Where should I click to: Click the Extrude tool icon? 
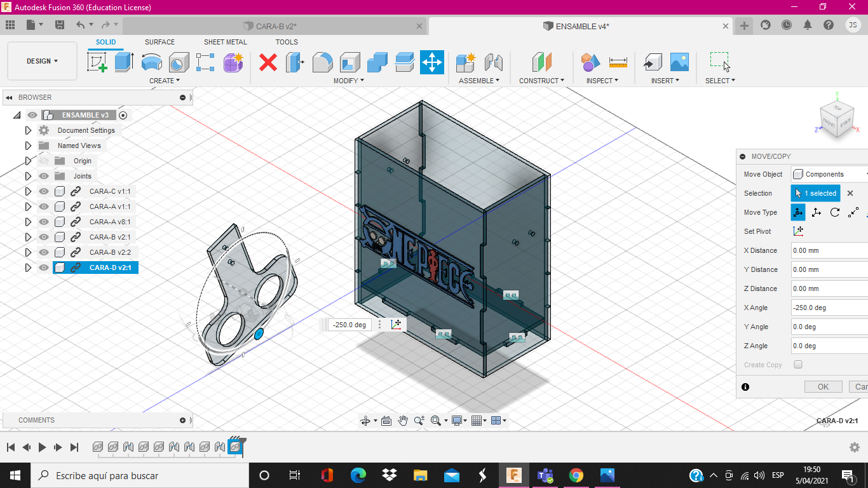(124, 62)
